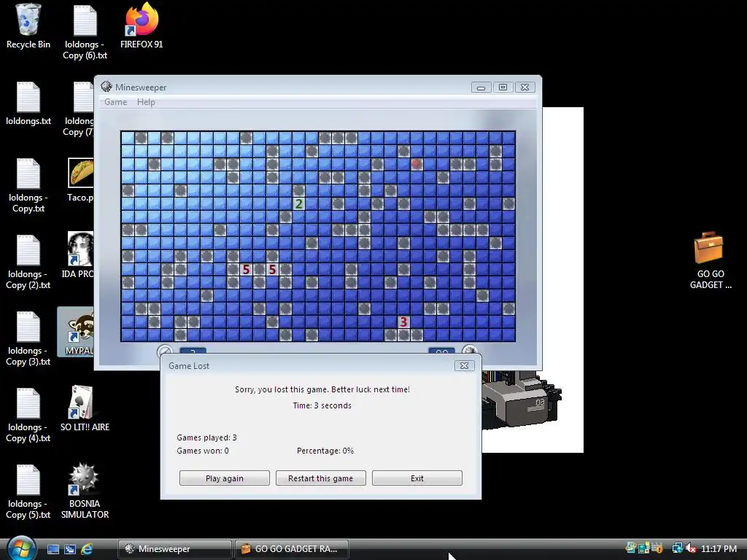Launch Internet Explorer from quick launch
747x560 pixels.
point(87,549)
